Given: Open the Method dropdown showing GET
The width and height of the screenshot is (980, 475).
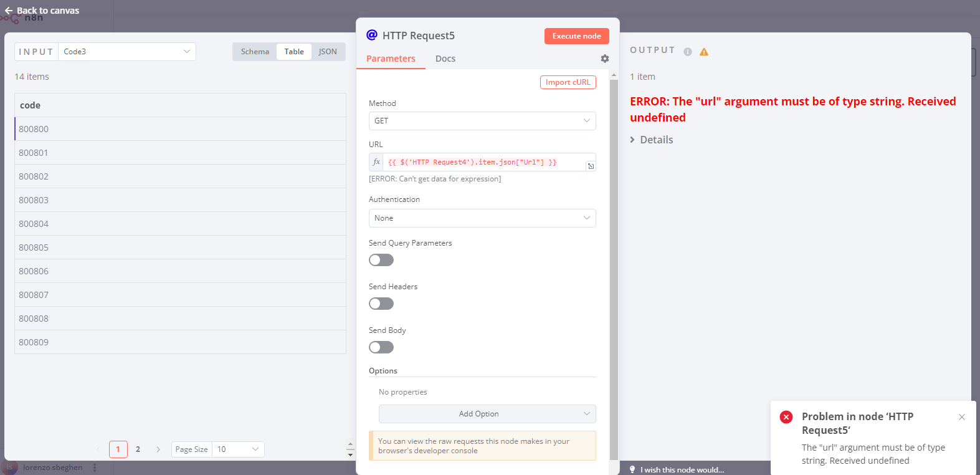Looking at the screenshot, I should 482,121.
